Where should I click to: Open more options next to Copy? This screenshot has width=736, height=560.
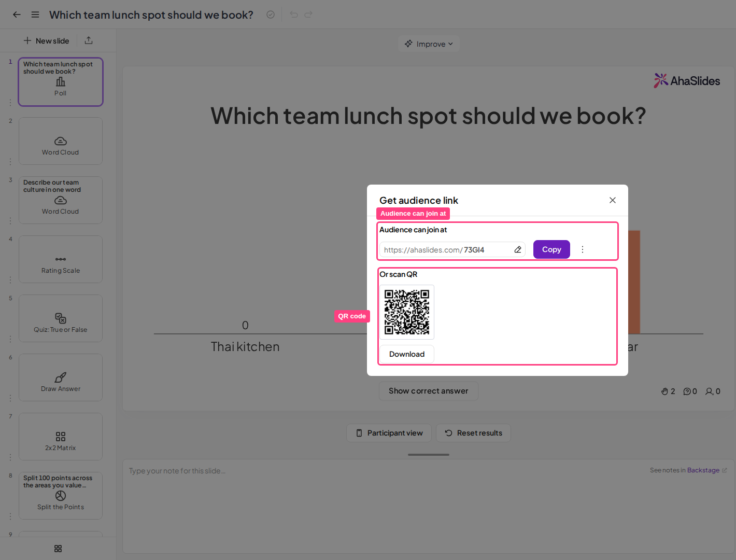(583, 249)
